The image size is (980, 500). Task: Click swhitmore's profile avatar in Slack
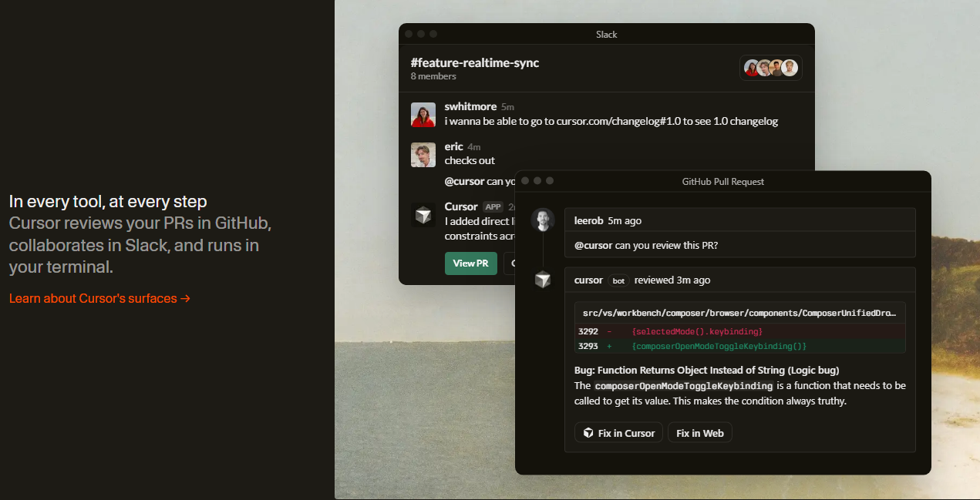point(423,115)
